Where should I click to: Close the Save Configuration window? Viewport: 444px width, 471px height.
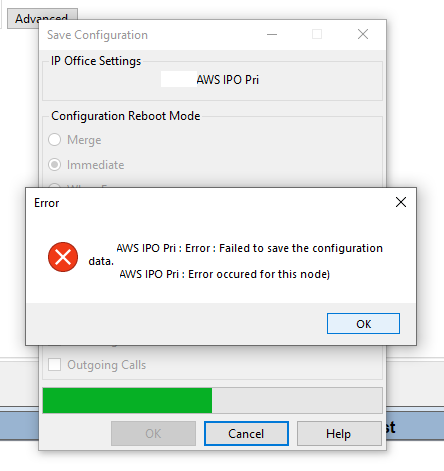363,34
